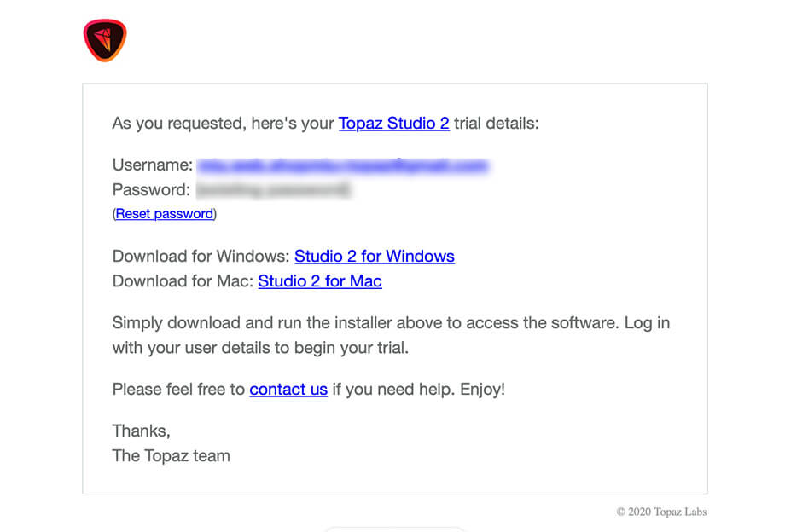Open the contact us link

tap(288, 389)
